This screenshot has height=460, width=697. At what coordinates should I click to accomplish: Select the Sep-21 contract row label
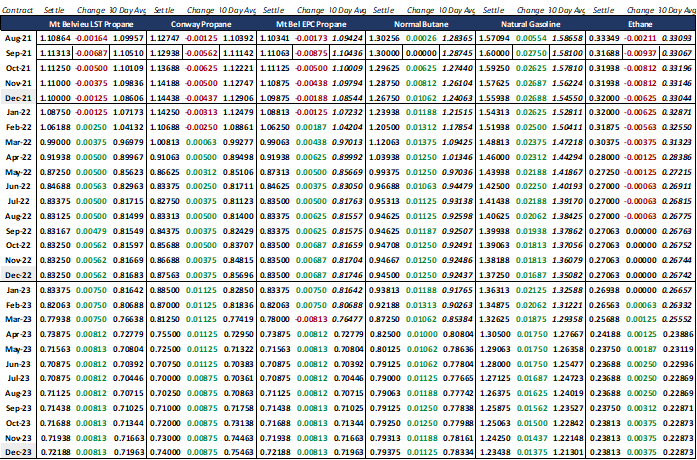click(18, 53)
